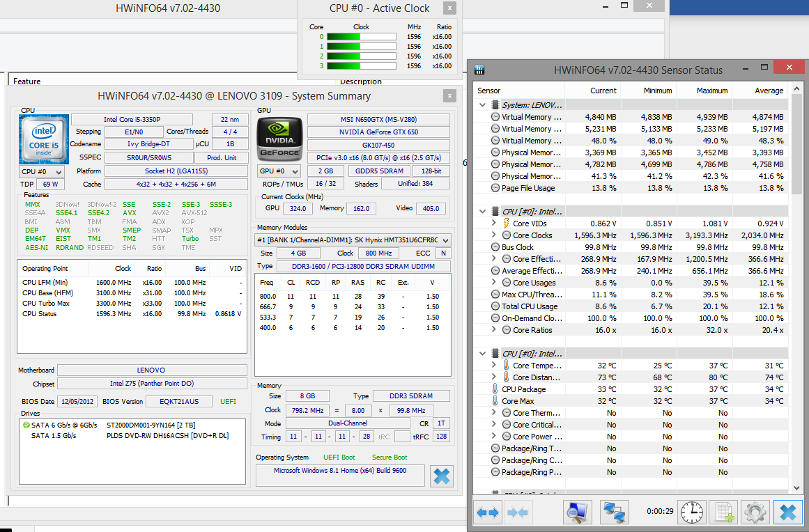Click the Intel Core i5-3350P name field
The height and width of the screenshot is (532, 809).
pos(132,120)
